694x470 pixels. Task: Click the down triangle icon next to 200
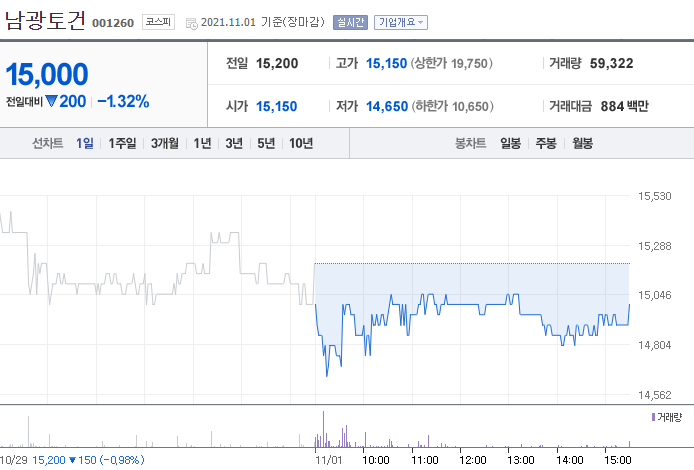(x=51, y=101)
